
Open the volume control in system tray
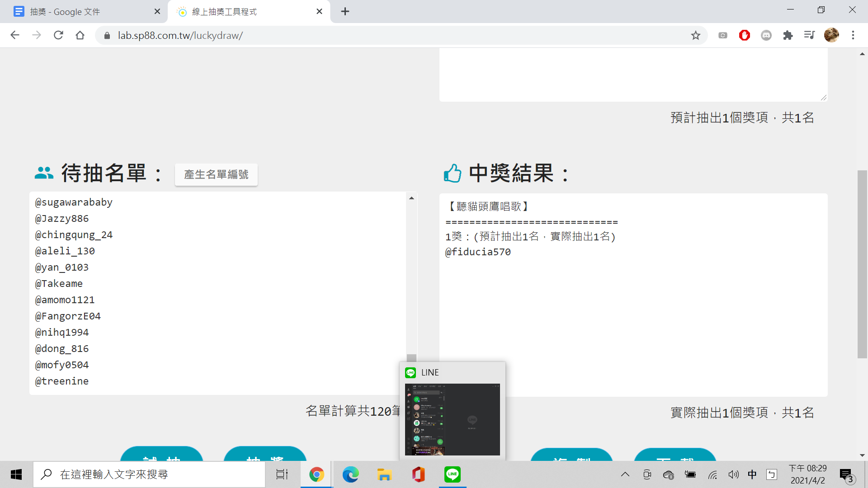tap(733, 474)
